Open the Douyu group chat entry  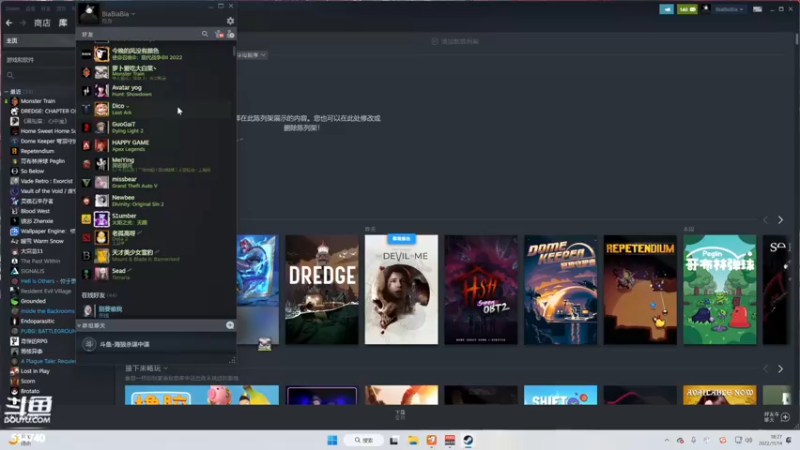click(x=156, y=344)
